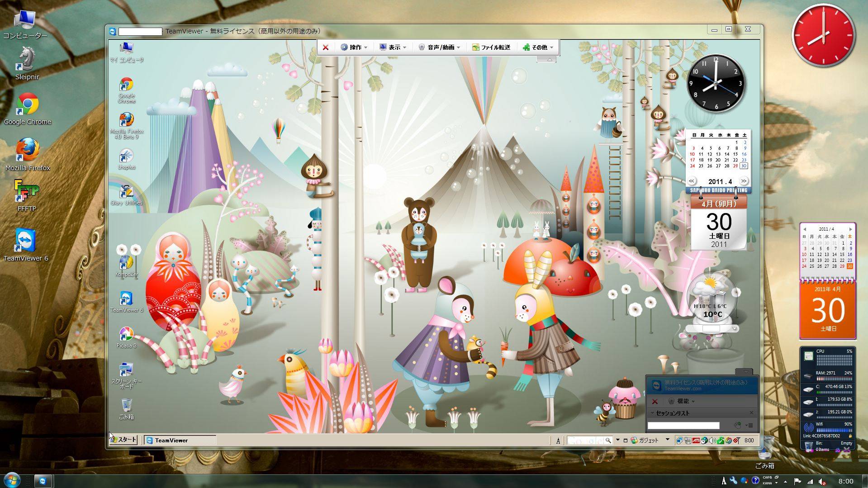Click the TeamViewer button in the remote taskbar
The height and width of the screenshot is (488, 868).
click(180, 440)
